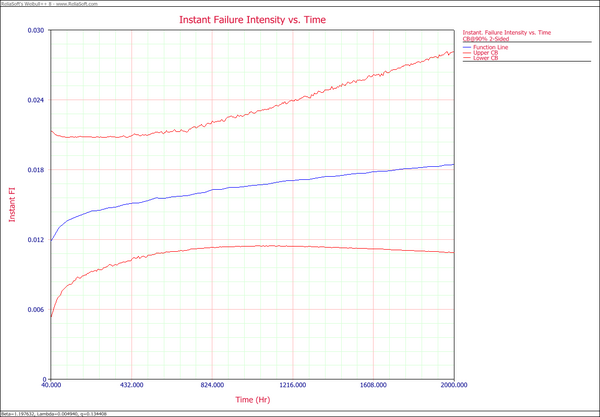The width and height of the screenshot is (600, 417).
Task: Click the legend heading 'Instant. Failure Intensity vs. Time'
Action: (x=508, y=34)
